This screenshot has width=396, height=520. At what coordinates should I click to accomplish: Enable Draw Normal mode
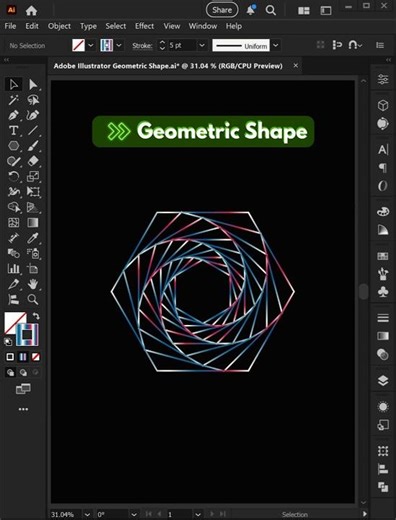tap(10, 372)
